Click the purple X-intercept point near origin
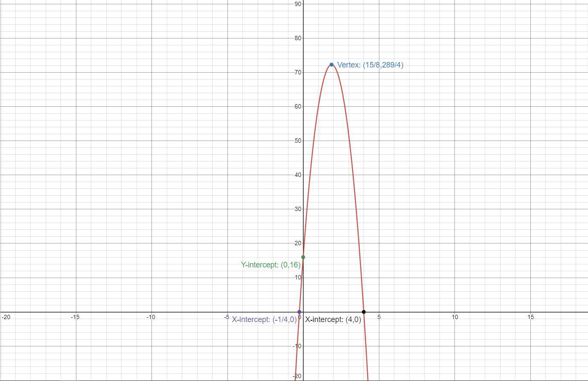Viewport: 588px width, 381px height. [x=299, y=312]
